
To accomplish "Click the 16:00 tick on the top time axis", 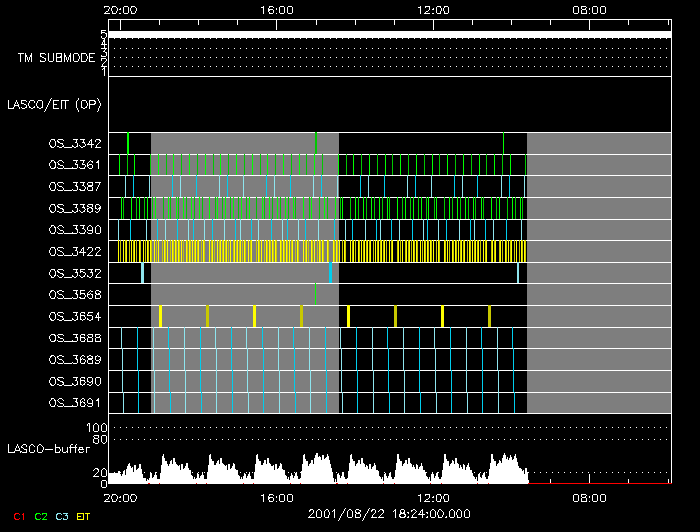I will (x=276, y=10).
